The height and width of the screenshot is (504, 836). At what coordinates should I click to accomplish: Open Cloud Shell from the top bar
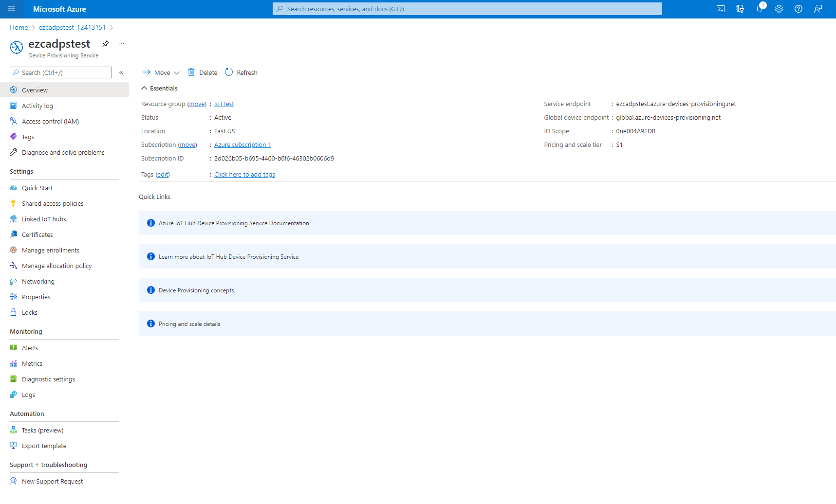721,9
